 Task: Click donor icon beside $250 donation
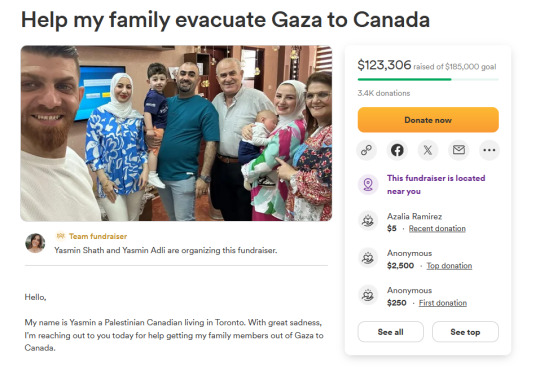tap(368, 295)
